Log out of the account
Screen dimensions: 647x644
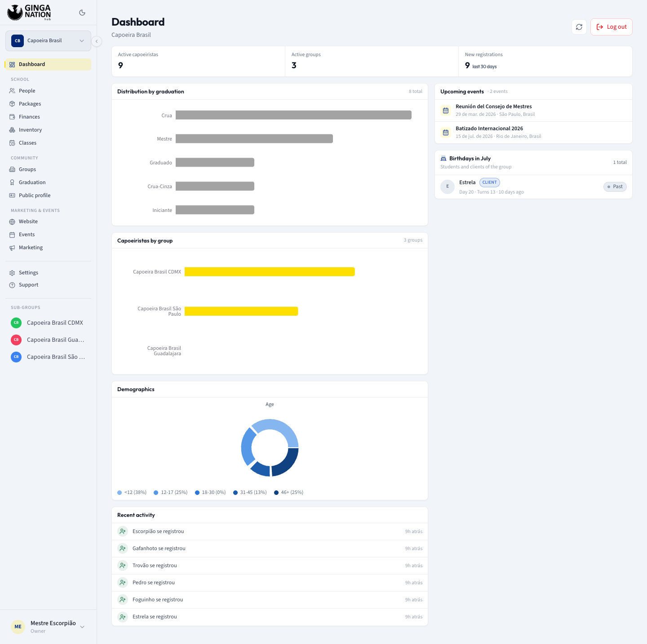pyautogui.click(x=612, y=27)
